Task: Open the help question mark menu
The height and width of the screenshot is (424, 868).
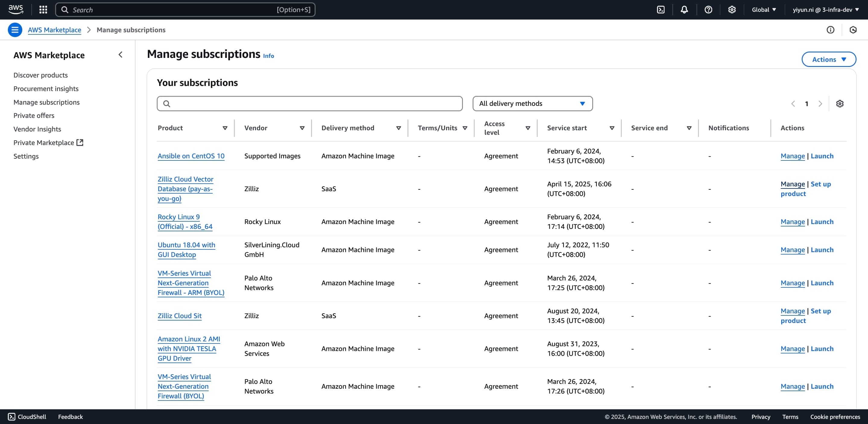Action: tap(708, 9)
